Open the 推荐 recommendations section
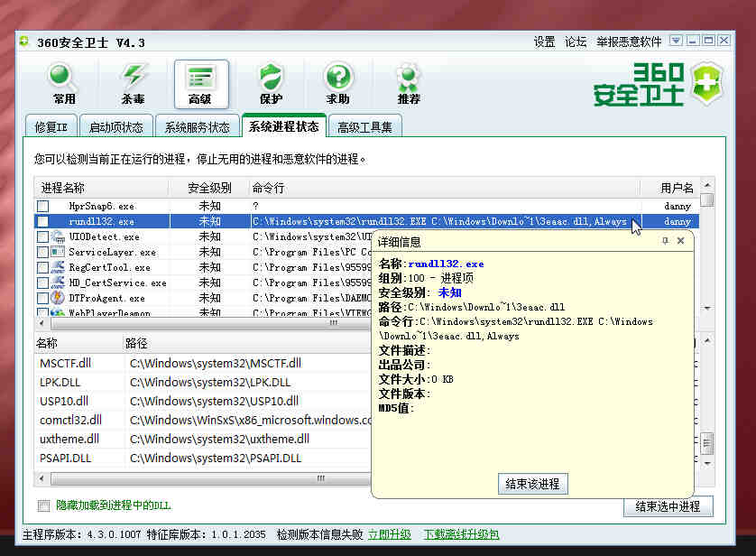756x556 pixels. click(409, 84)
